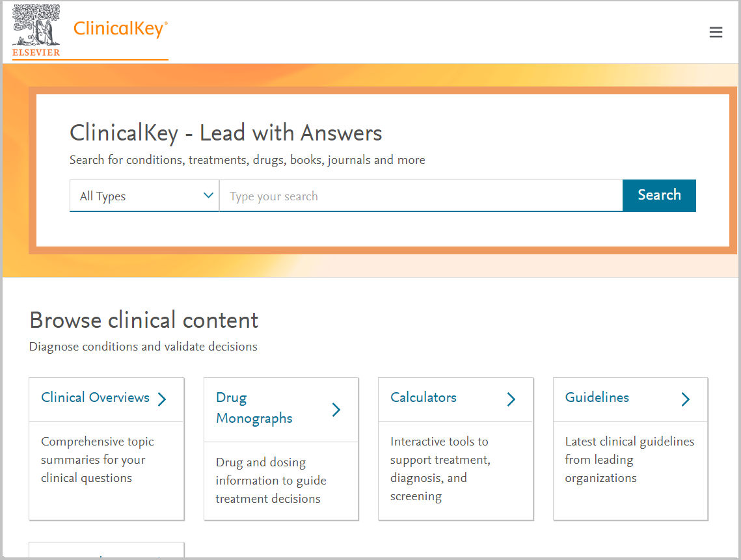The image size is (741, 560).
Task: Click the partially visible card below Clinical Overviews
Action: pos(107,550)
